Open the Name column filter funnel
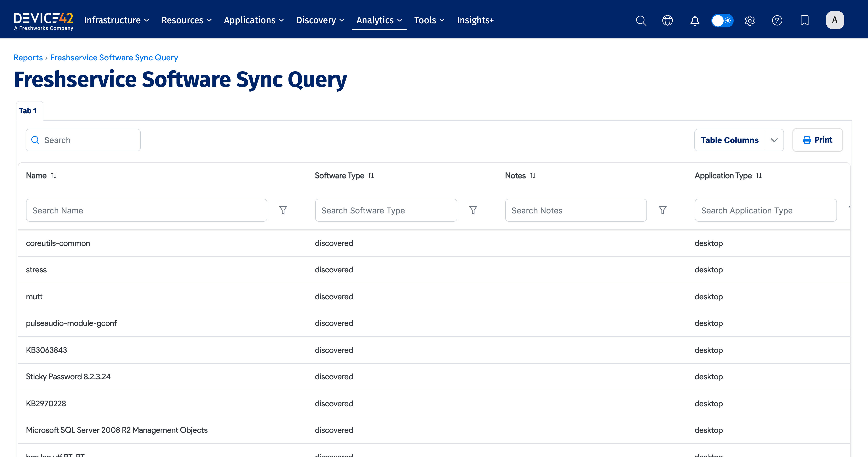868x457 pixels. (x=283, y=210)
